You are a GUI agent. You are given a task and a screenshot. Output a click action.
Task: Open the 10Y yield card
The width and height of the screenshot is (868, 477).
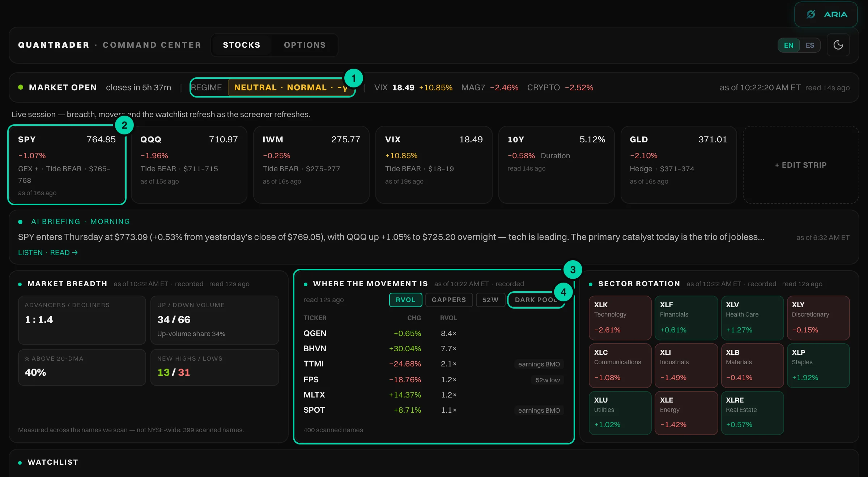click(556, 165)
